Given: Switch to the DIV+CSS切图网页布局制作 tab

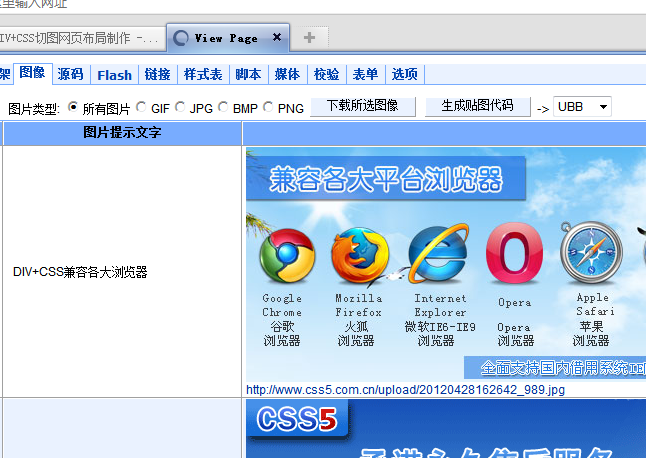Looking at the screenshot, I should (82, 39).
